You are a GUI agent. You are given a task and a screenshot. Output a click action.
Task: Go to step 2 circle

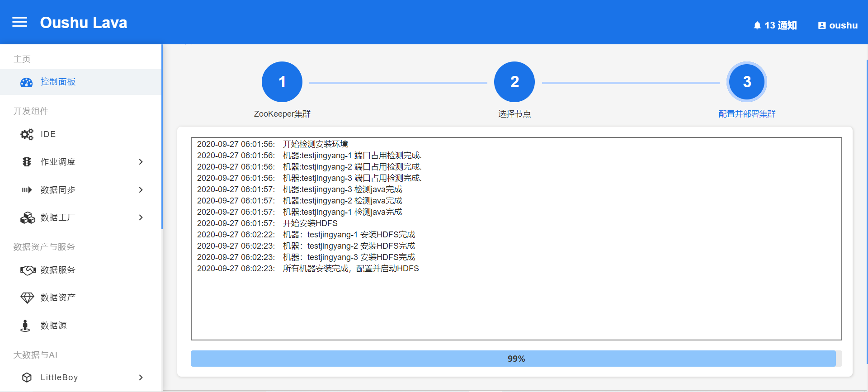(x=514, y=82)
